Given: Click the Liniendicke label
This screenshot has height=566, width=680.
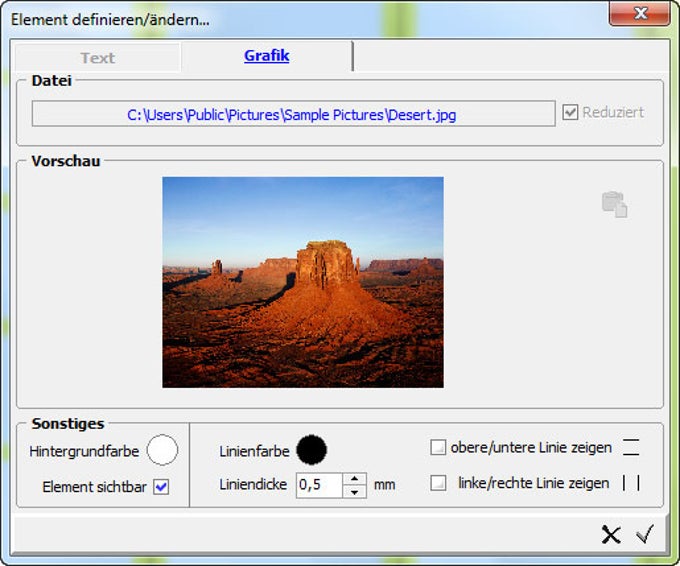Looking at the screenshot, I should point(253,484).
